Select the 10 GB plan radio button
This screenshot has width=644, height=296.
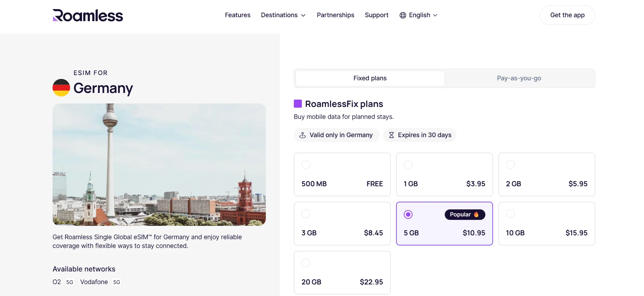(510, 214)
